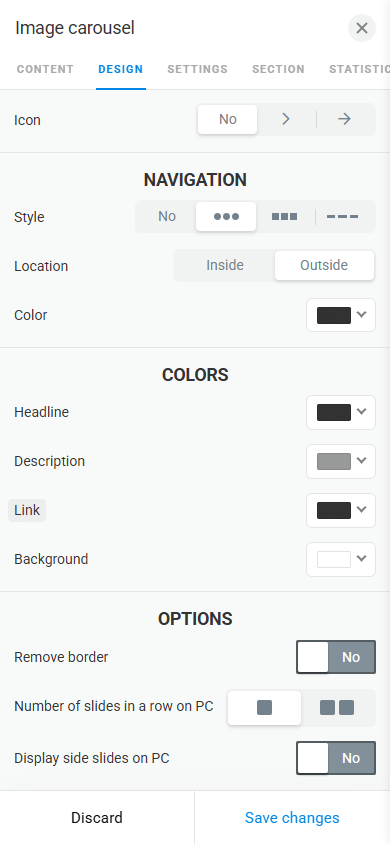Screen dimensions: 390x844
Task: Expand the Description color dropdown arrow
Action: click(x=362, y=461)
